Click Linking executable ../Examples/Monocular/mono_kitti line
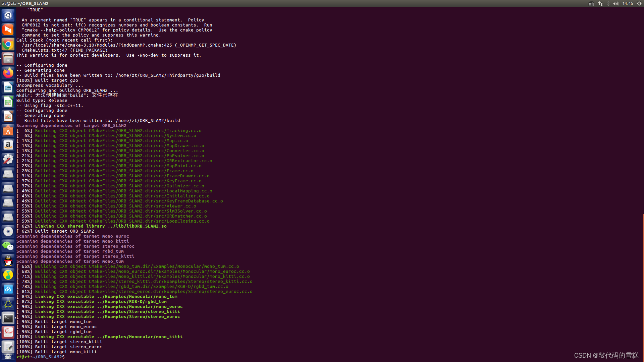The image size is (644, 362). 100,337
